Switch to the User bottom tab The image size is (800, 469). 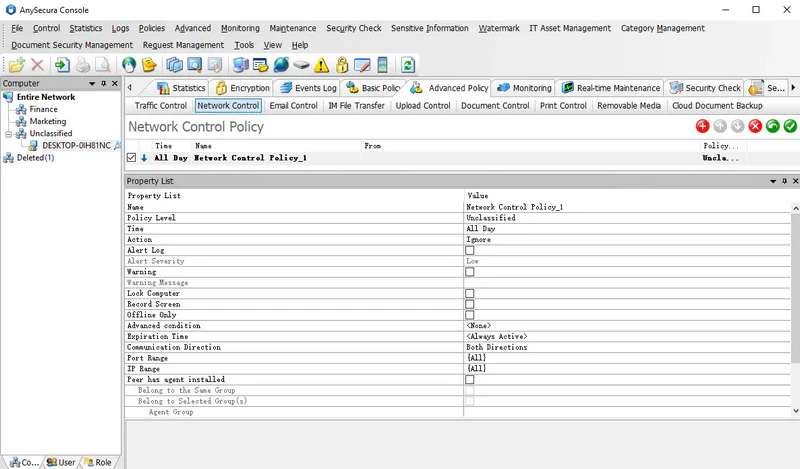(61, 462)
